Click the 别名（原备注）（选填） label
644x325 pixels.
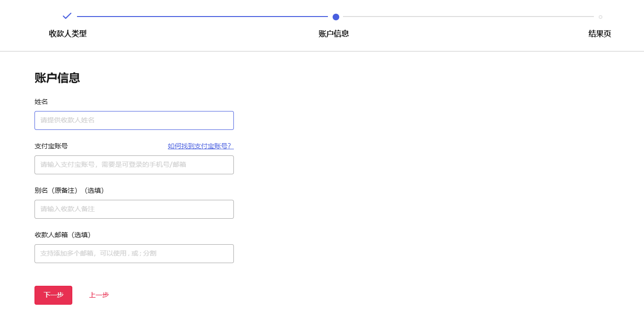tap(69, 190)
